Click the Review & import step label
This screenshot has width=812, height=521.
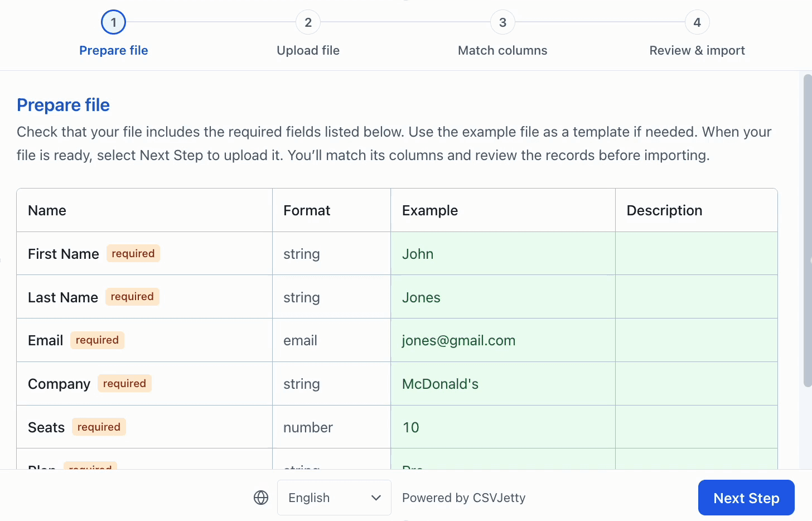697,50
